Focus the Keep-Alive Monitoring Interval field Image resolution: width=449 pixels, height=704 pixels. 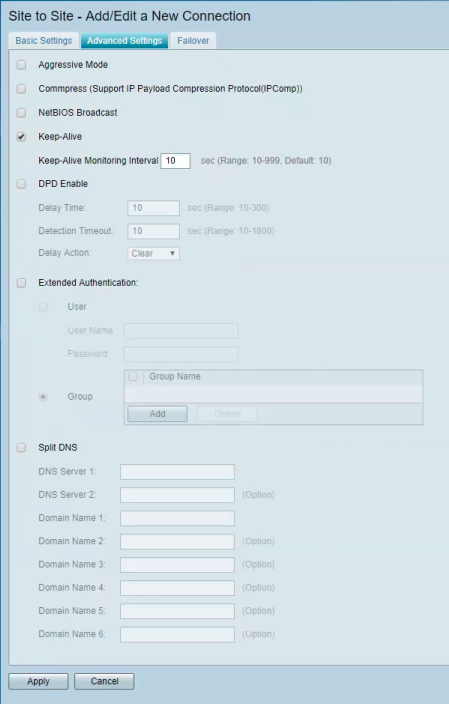[x=176, y=161]
